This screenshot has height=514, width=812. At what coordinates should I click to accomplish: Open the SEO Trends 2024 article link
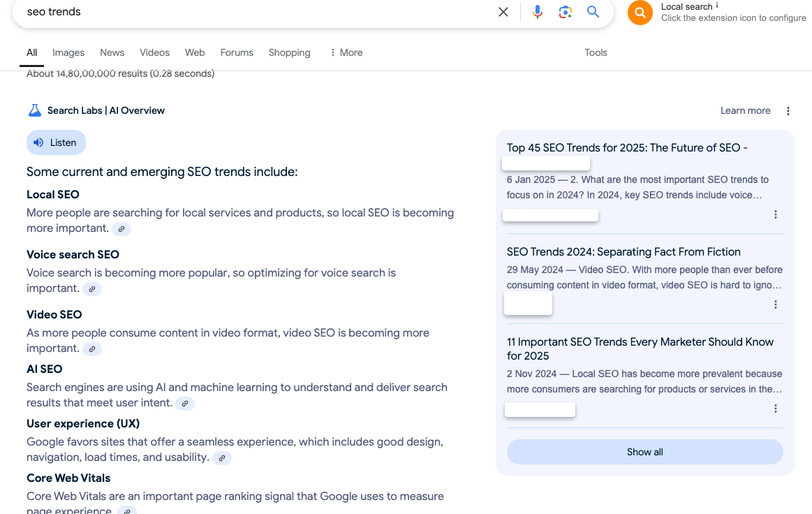coord(623,251)
